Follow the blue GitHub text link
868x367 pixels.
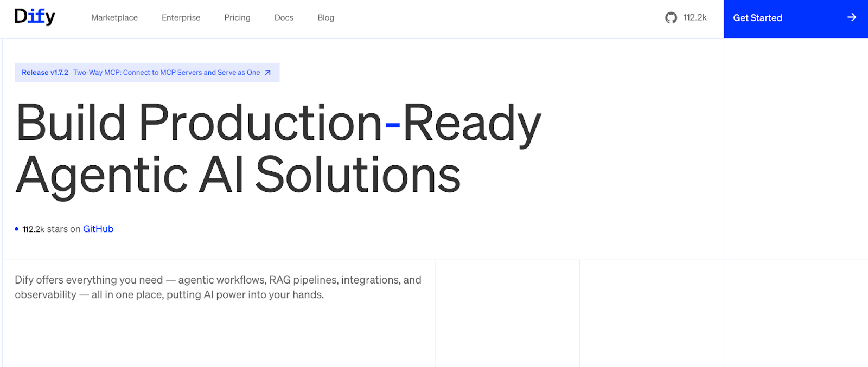point(98,229)
